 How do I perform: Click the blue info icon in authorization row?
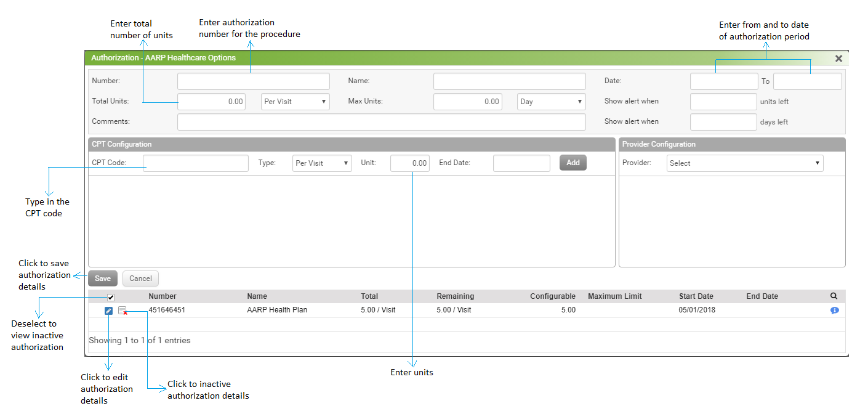(x=834, y=311)
